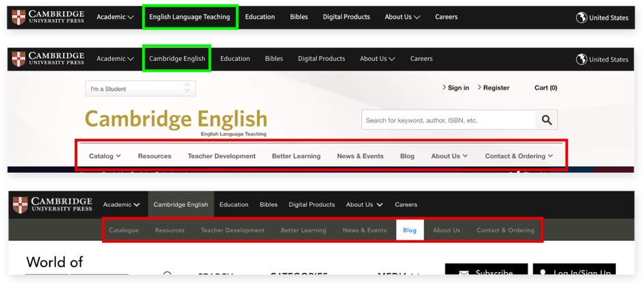Expand About Us beside Careers in the second screenshot
The width and height of the screenshot is (644, 285).
[378, 59]
